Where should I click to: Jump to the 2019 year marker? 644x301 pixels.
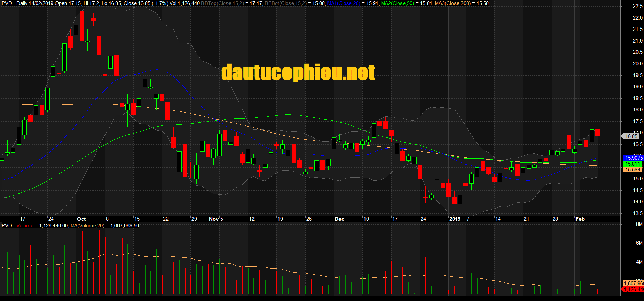455,219
